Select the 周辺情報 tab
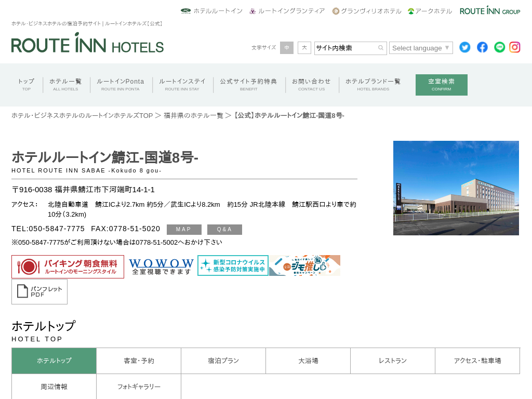This screenshot has height=399, width=532. (x=54, y=387)
